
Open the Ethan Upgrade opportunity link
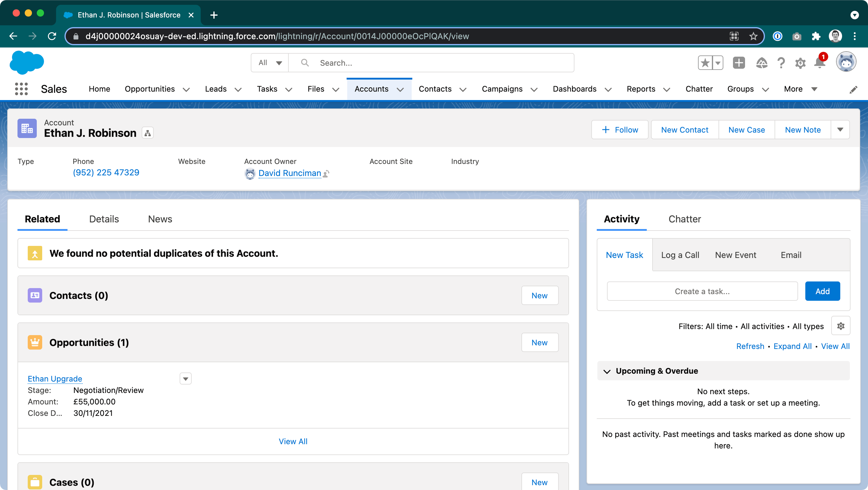pos(55,379)
